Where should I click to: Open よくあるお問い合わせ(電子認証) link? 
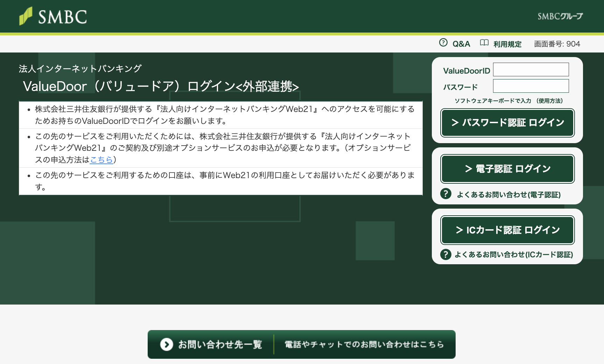[x=508, y=195]
